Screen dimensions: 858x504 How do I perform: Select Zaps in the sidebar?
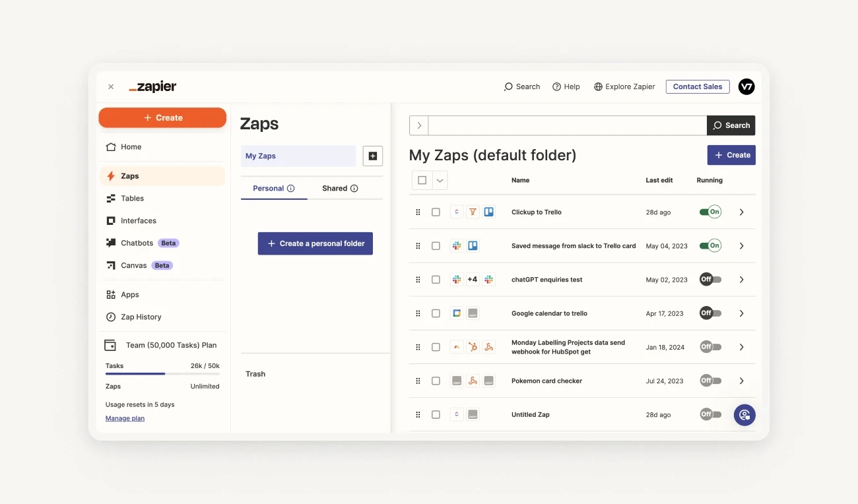(162, 176)
